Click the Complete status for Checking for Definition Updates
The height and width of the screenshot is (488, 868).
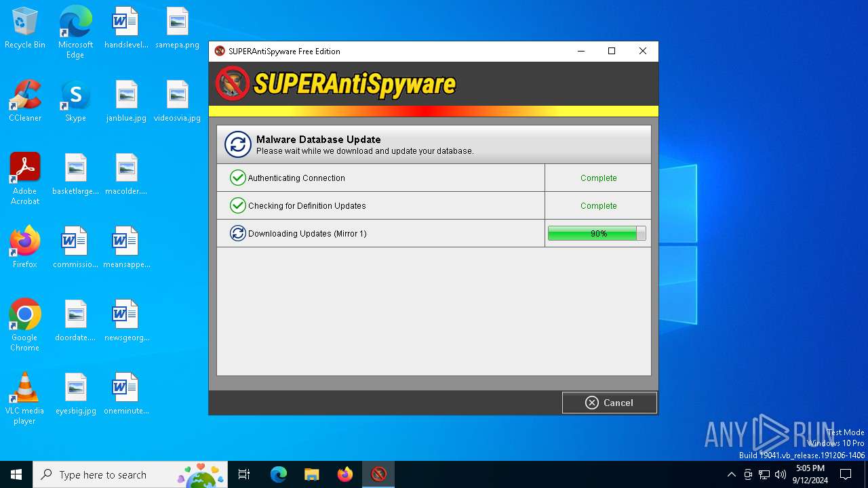598,206
